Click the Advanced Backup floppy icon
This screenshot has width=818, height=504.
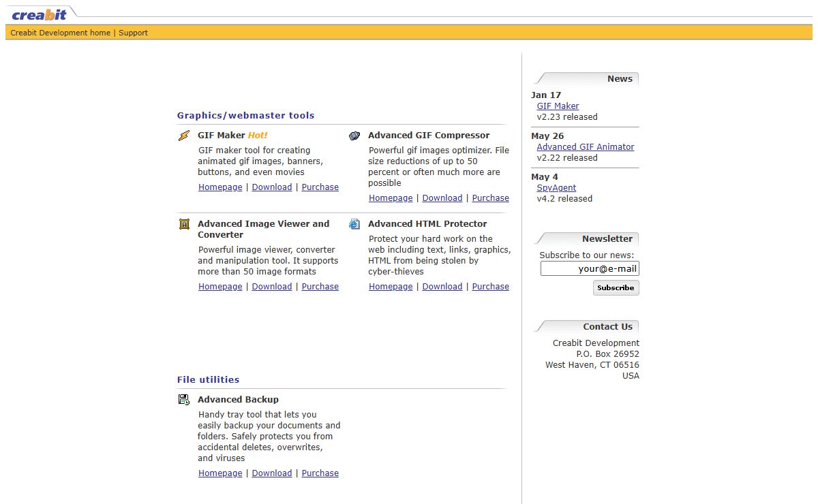pos(184,400)
